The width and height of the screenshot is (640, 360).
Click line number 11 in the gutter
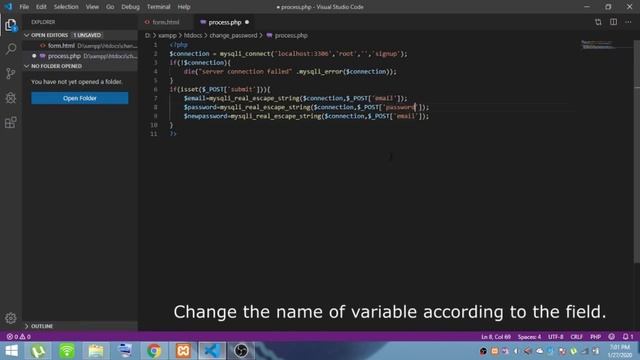[153, 134]
